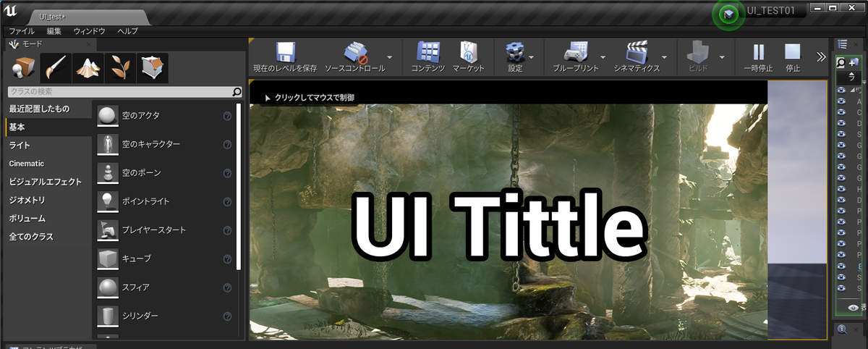This screenshot has width=868, height=349.
Task: Select the Geometry Editing cube mode icon
Action: (151, 68)
